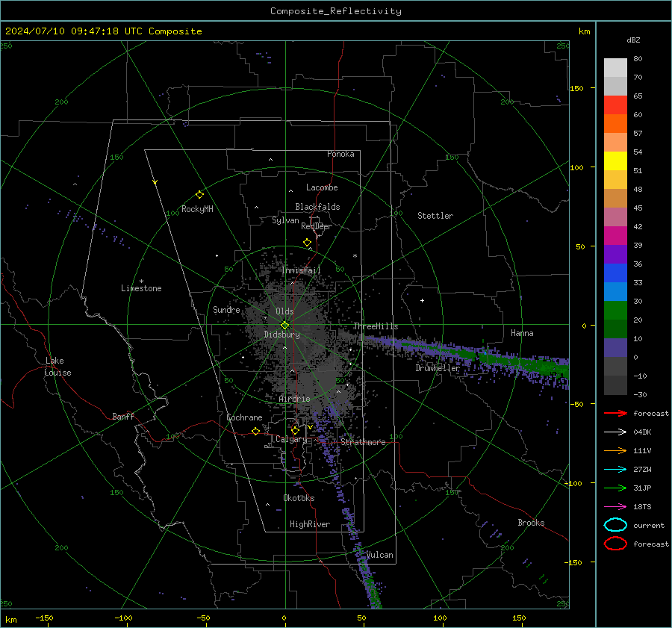Click the yellow diamond marker near Cochrane
The width and height of the screenshot is (672, 628).
tap(255, 432)
